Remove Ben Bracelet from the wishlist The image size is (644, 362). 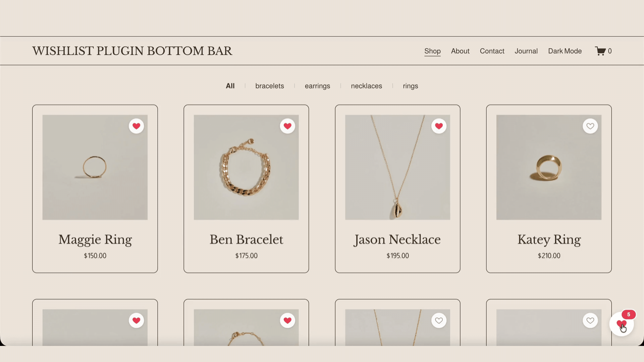(x=287, y=126)
